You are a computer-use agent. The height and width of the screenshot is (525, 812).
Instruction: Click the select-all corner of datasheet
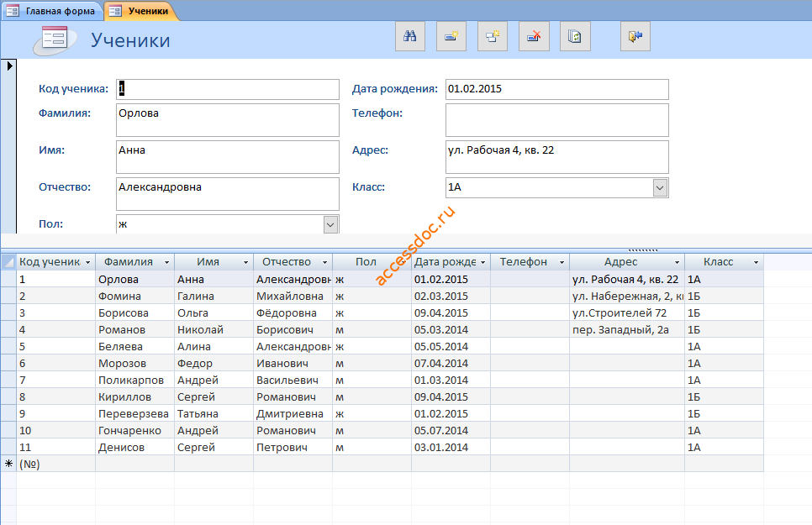pyautogui.click(x=8, y=262)
